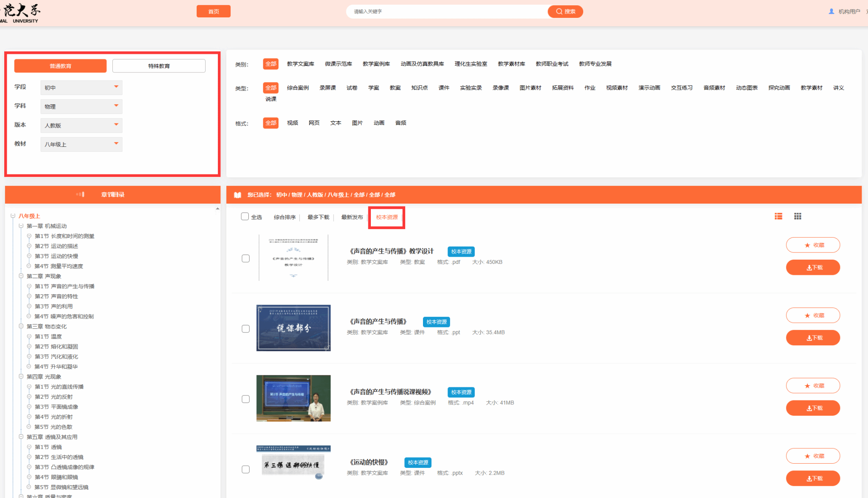Click the chapter tree scrollbar up arrow
The height and width of the screenshot is (498, 868).
pyautogui.click(x=217, y=209)
